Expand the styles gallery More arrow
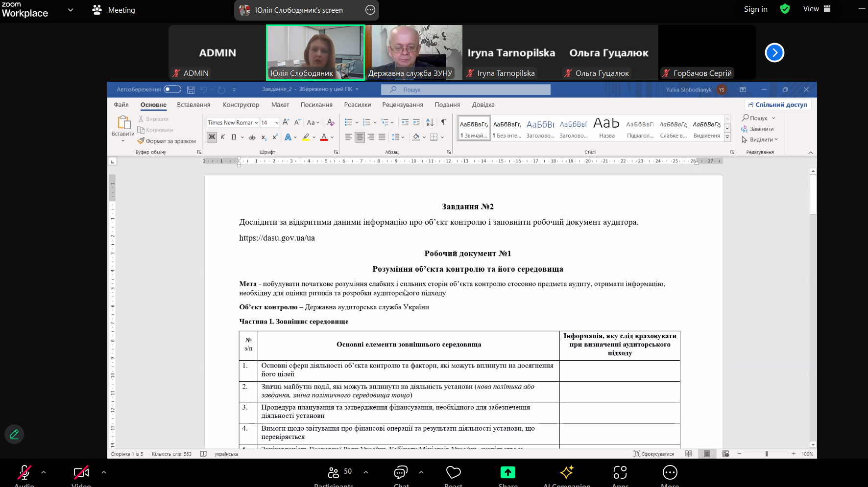This screenshot has height=487, width=868. click(x=727, y=138)
